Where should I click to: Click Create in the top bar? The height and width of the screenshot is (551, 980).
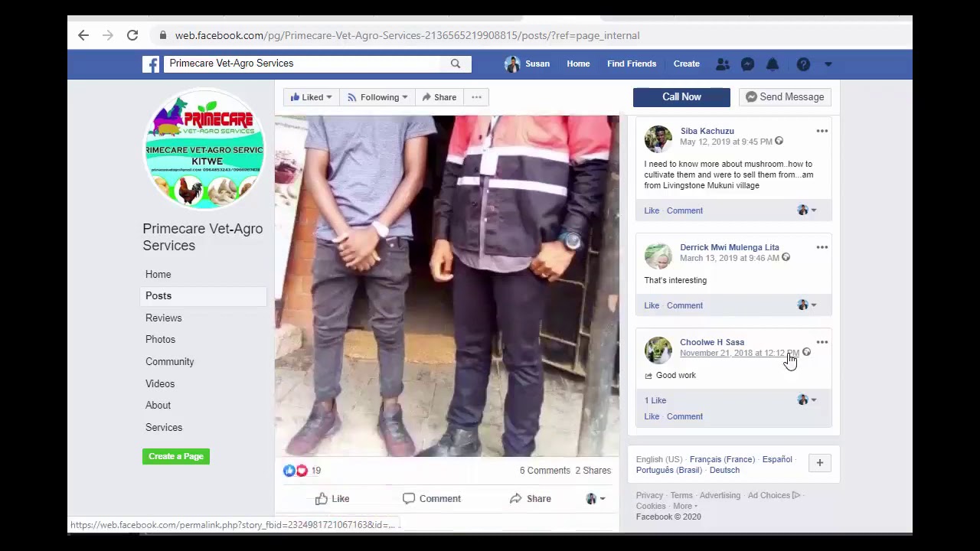pos(687,64)
